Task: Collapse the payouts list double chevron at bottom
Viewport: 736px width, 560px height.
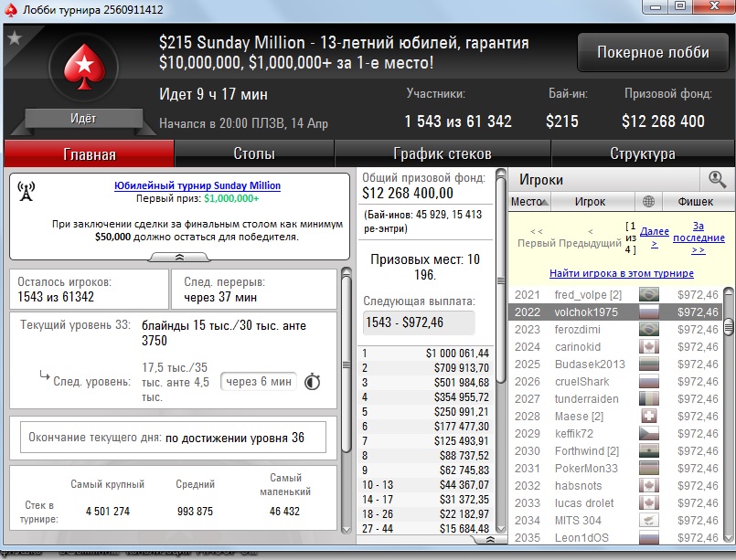Action: coord(490,540)
